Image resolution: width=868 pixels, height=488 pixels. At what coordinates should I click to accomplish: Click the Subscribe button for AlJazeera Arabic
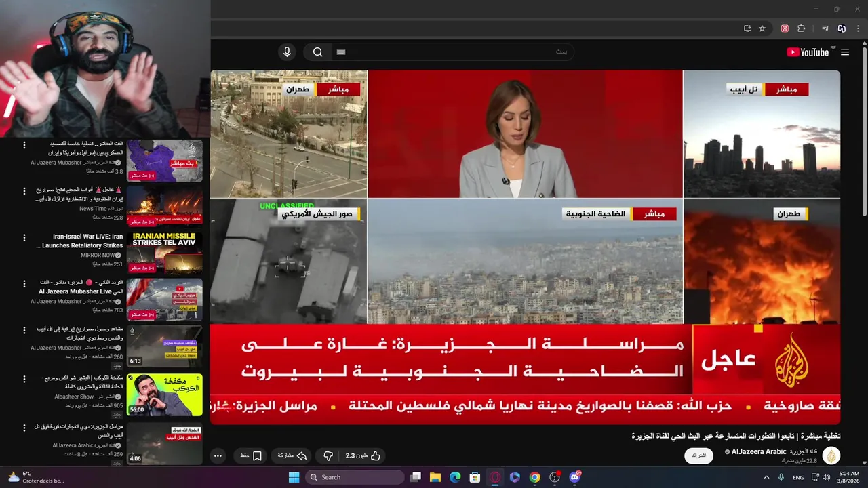click(698, 455)
